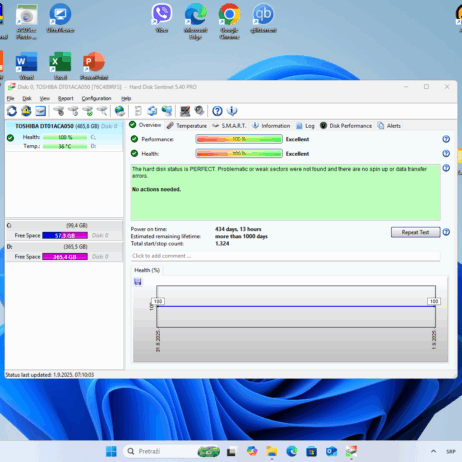The image size is (462, 462).
Task: Open the File menu
Action: 10,98
